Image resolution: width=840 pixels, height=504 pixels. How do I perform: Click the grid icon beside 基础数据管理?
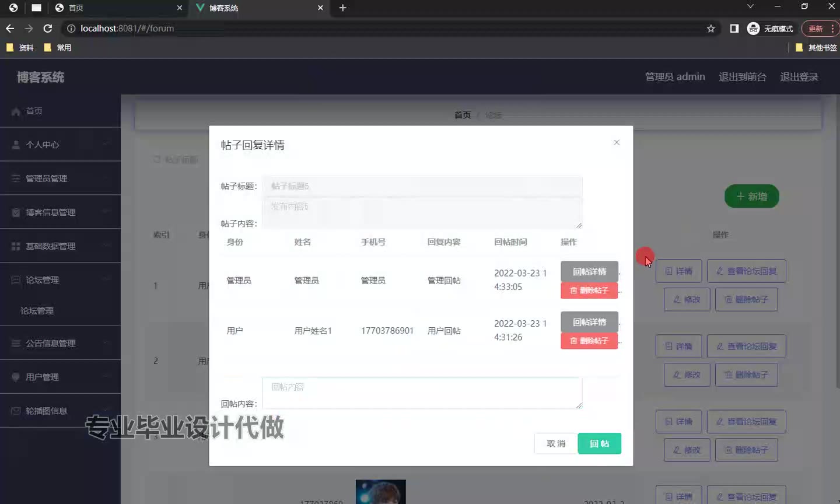[x=16, y=246]
